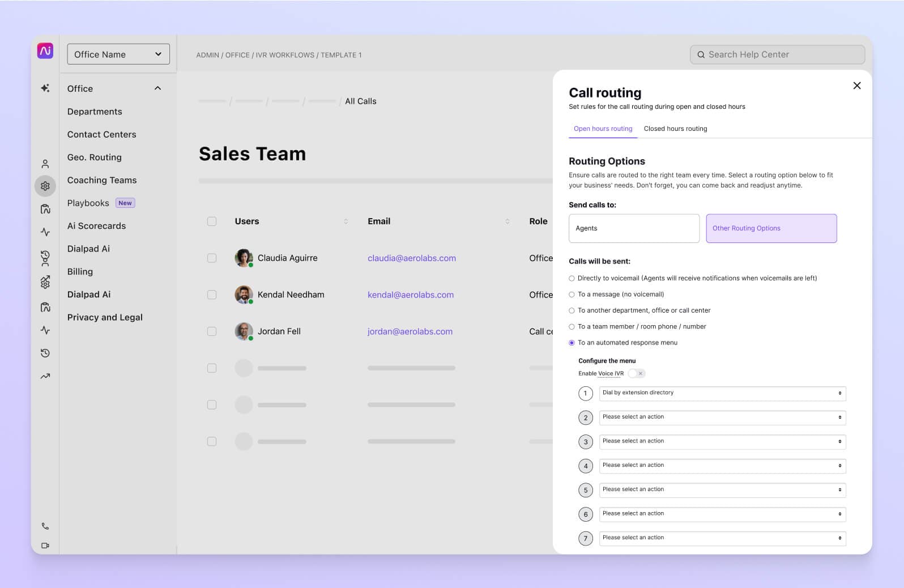Open the settings gear sidebar icon
904x588 pixels.
pos(45,186)
